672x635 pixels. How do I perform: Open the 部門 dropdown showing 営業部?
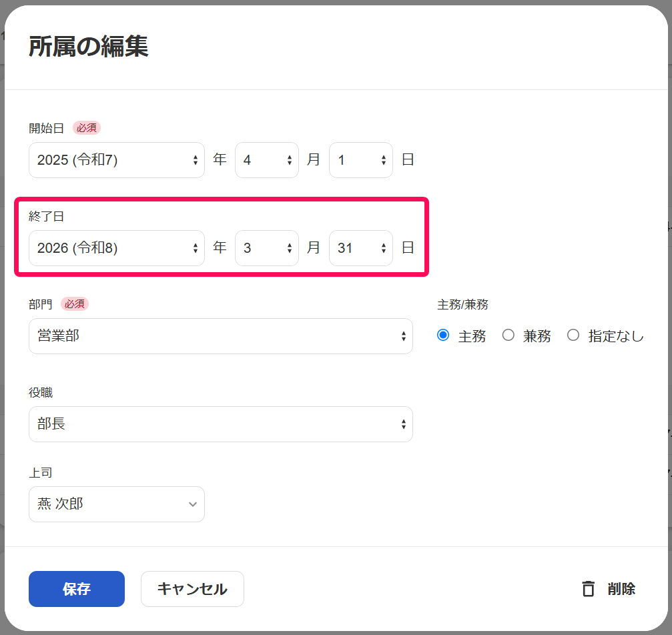coord(220,336)
